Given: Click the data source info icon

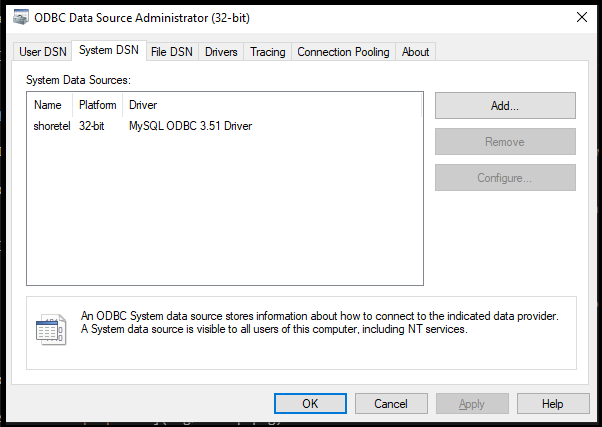Looking at the screenshot, I should pos(50,330).
